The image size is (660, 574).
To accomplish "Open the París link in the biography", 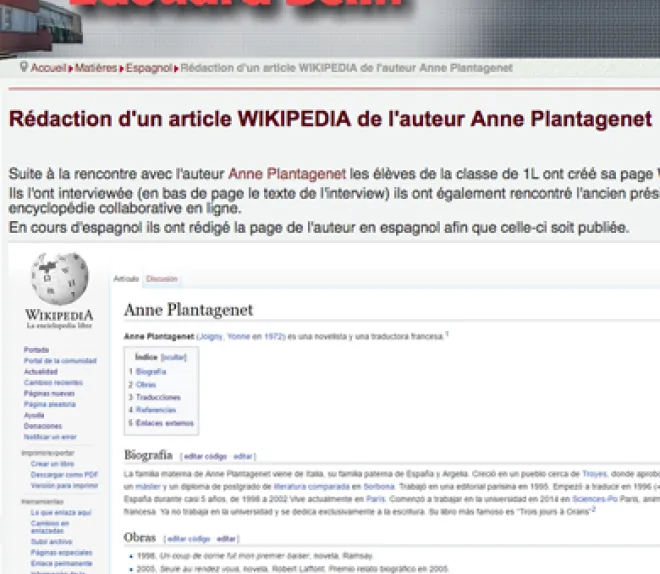I will 375,499.
